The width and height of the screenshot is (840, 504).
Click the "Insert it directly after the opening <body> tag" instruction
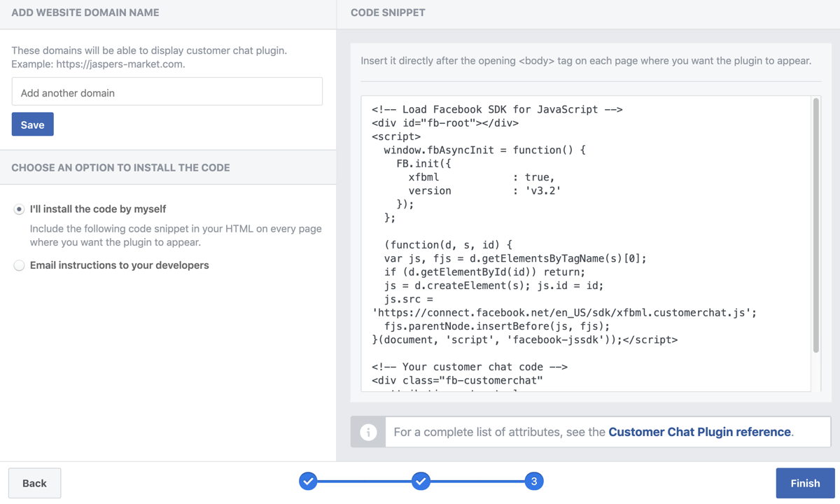586,61
